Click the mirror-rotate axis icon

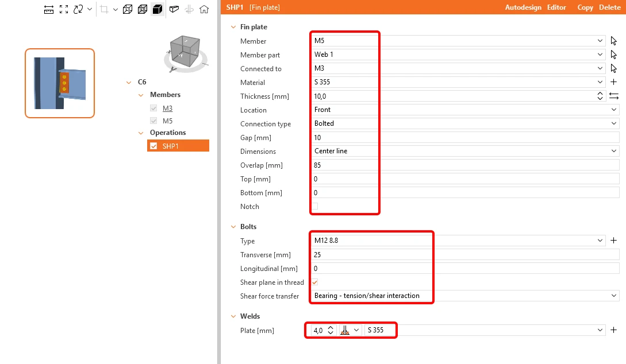(x=189, y=10)
